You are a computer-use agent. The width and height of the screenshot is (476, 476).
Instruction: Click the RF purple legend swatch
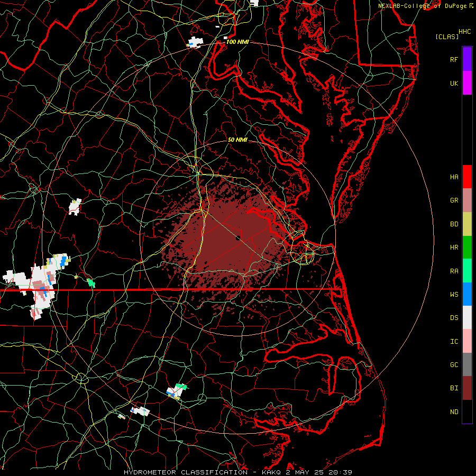click(x=467, y=59)
